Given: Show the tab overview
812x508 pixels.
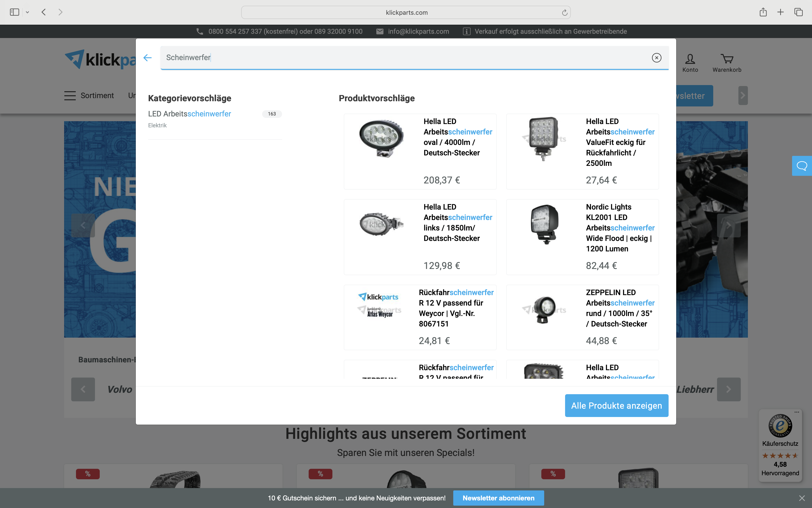Looking at the screenshot, I should [x=798, y=12].
